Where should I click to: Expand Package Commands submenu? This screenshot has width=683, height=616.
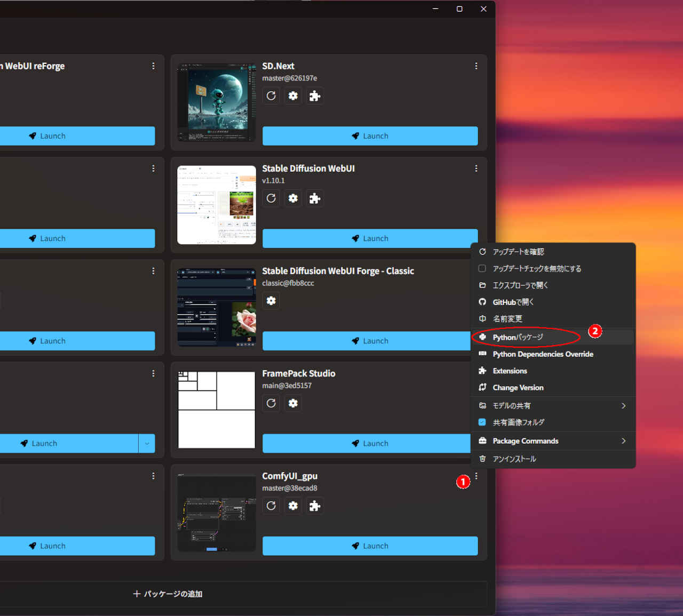point(553,441)
